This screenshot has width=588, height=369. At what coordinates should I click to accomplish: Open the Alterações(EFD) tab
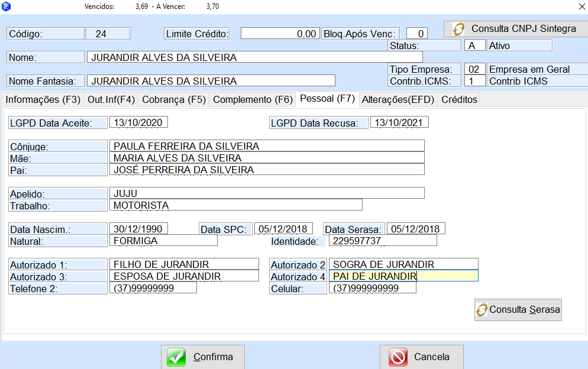(x=398, y=99)
